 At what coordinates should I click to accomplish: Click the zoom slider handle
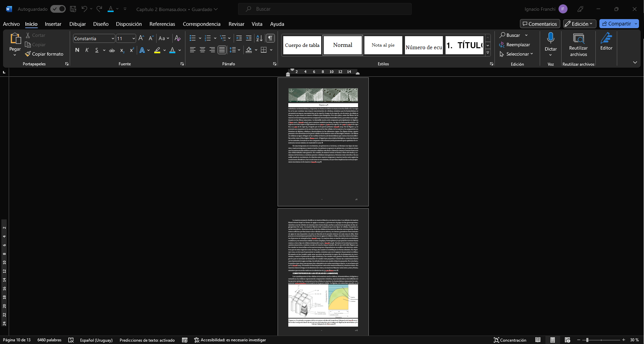(x=587, y=340)
